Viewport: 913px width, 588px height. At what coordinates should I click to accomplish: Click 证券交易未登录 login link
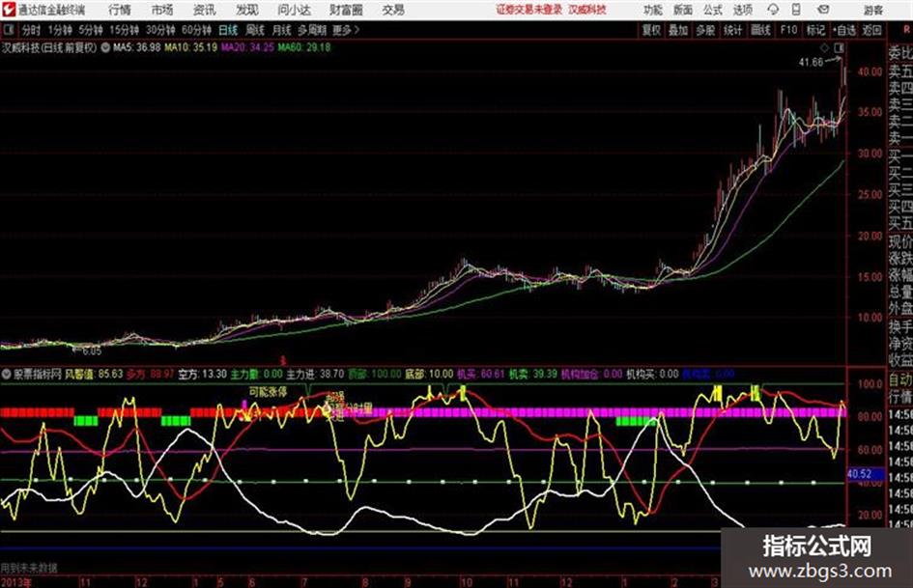[x=529, y=10]
